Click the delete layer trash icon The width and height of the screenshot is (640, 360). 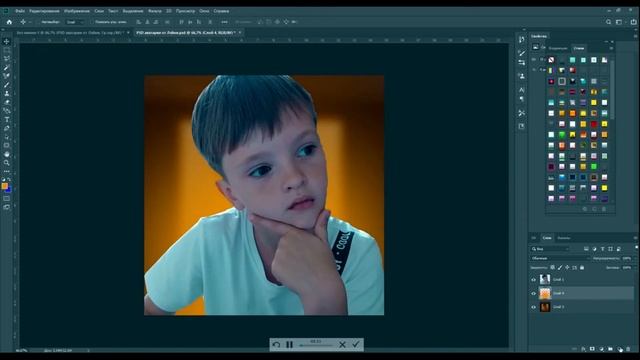[x=628, y=349]
